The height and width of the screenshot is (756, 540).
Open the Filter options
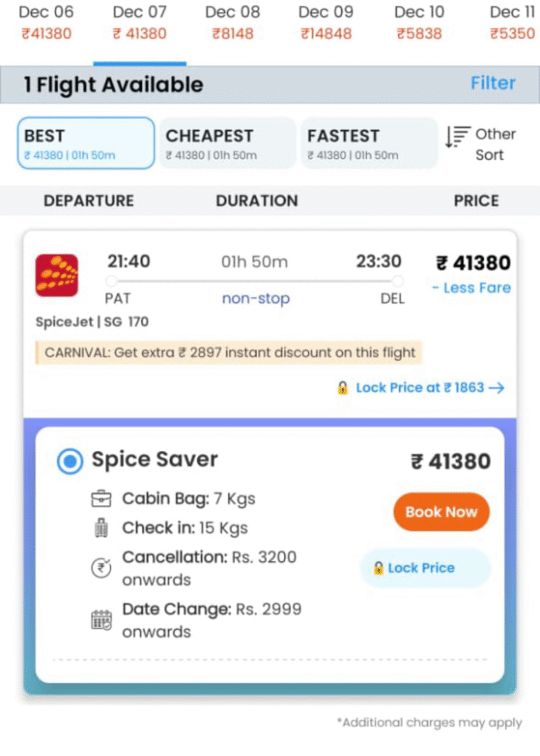click(493, 83)
